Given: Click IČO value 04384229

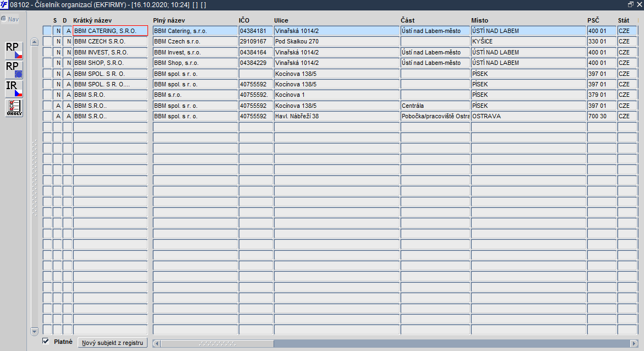Looking at the screenshot, I should tap(256, 63).
